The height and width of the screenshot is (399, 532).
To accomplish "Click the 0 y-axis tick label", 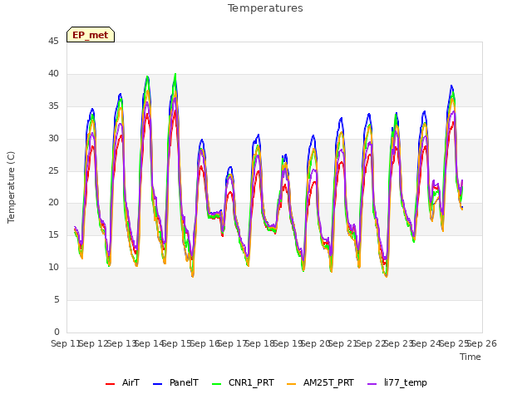I will [x=57, y=332].
